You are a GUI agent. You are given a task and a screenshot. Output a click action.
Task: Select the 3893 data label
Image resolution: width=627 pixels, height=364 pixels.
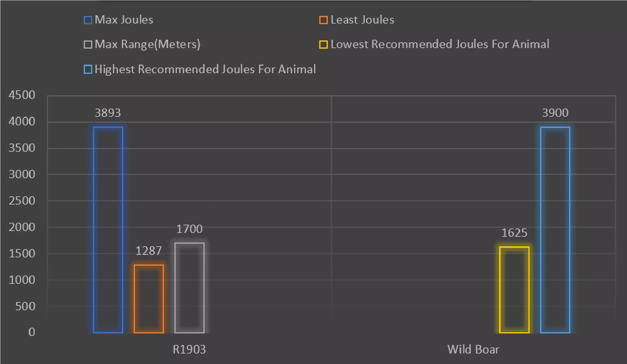108,113
